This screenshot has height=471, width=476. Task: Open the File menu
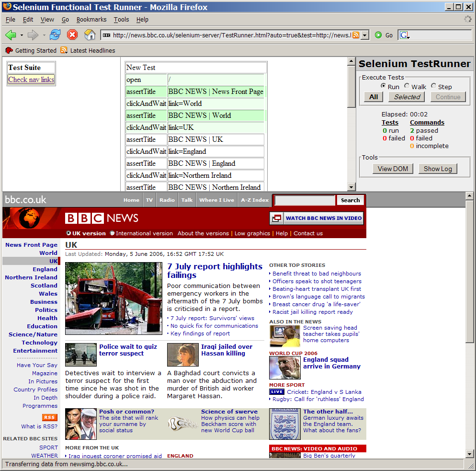(11, 20)
